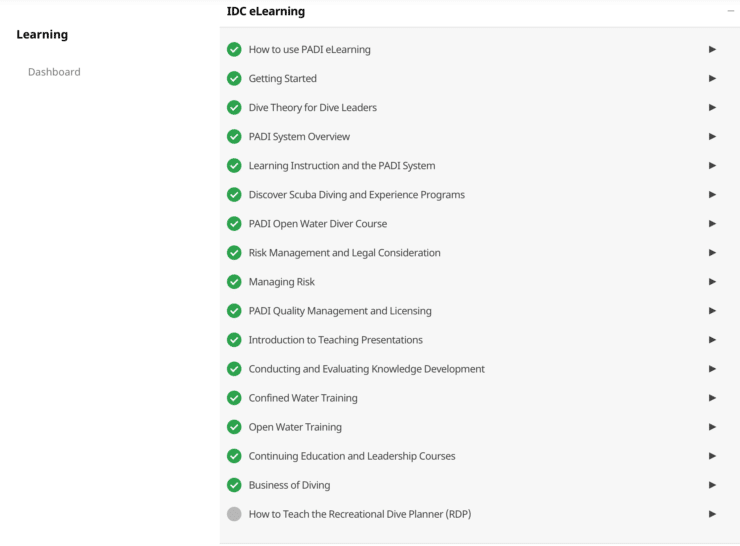Click checkmark icon beside PADI System Overview
Screen dimensions: 740x546
(x=234, y=136)
